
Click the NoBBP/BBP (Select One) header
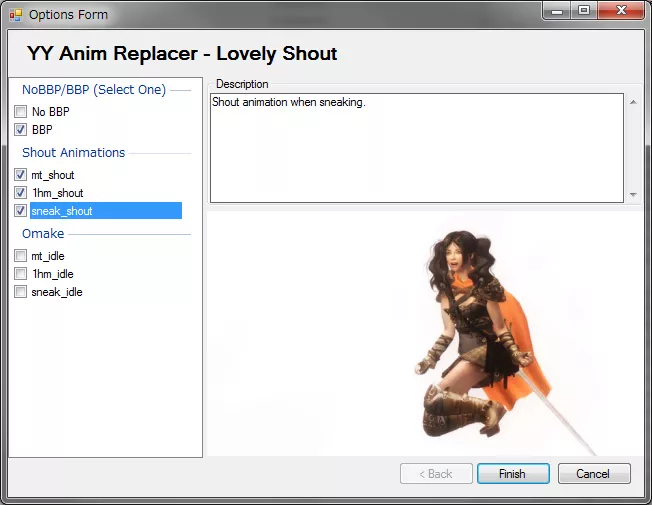pyautogui.click(x=94, y=90)
